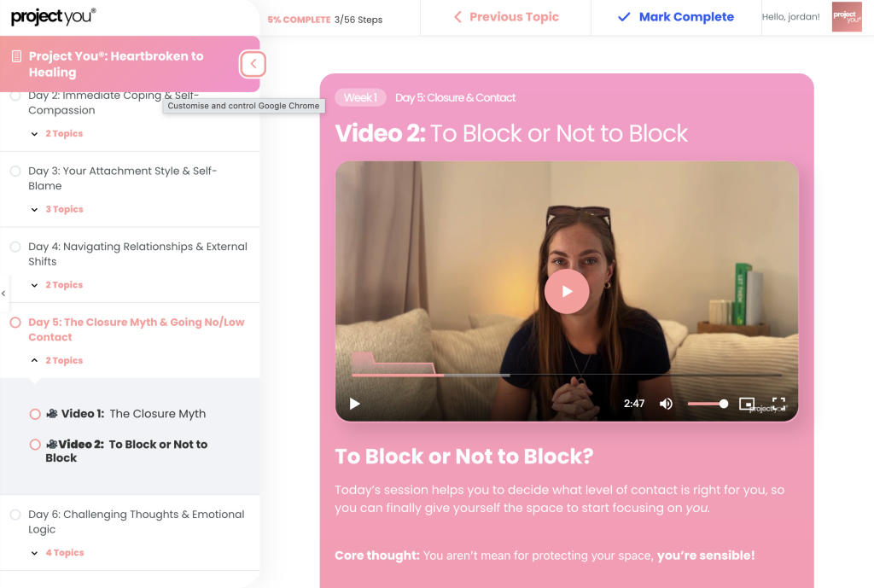Adjust the video volume slider
Viewport: 874px width, 588px height.
(x=707, y=404)
